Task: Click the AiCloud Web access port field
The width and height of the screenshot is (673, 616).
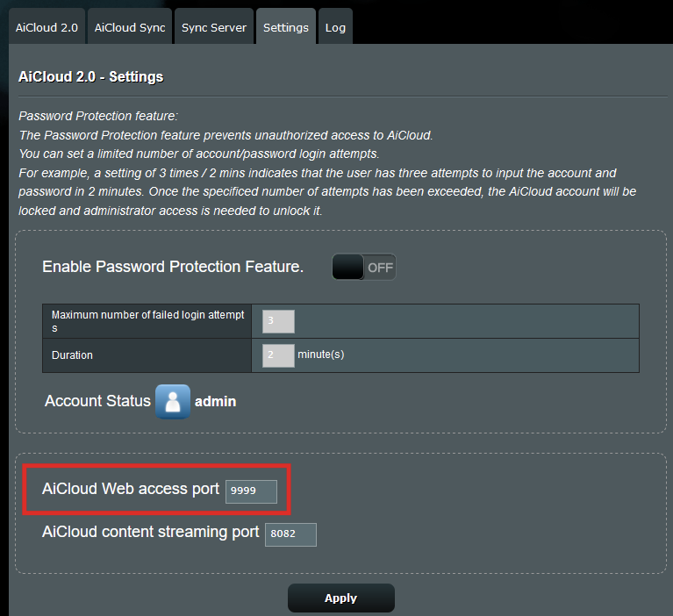Action: click(252, 491)
